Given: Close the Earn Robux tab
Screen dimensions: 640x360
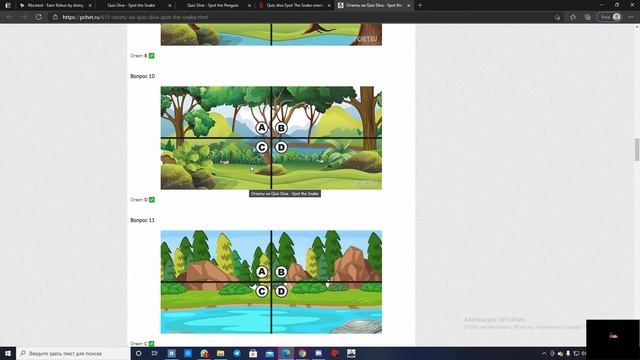Looking at the screenshot, I should coord(90,5).
